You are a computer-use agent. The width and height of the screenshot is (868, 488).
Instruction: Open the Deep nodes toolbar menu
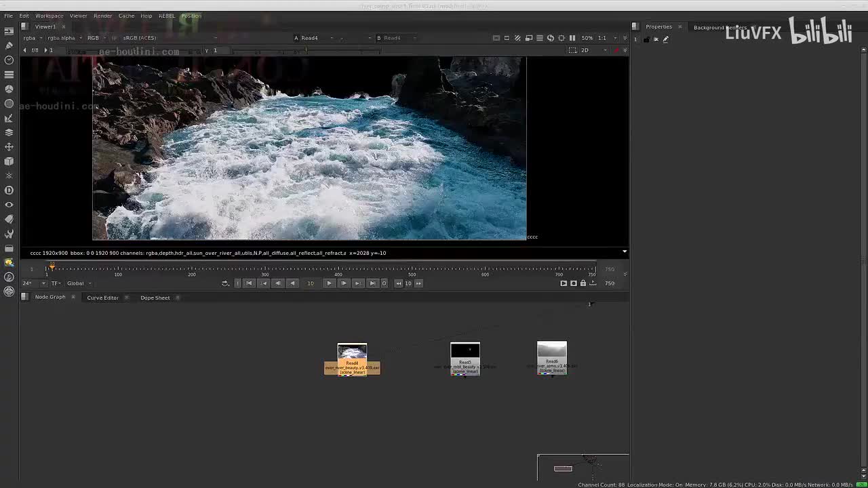point(9,190)
